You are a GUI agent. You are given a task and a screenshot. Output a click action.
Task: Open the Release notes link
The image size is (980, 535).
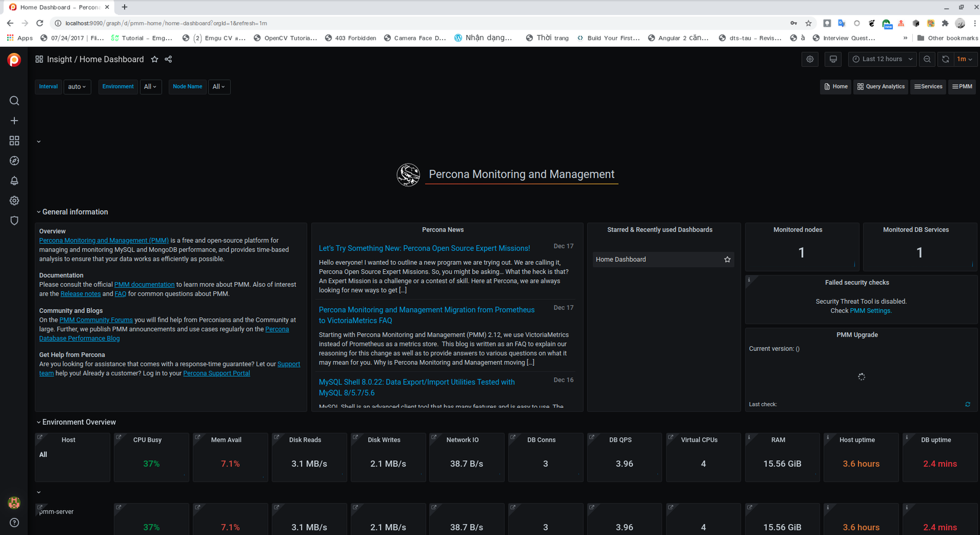[81, 294]
